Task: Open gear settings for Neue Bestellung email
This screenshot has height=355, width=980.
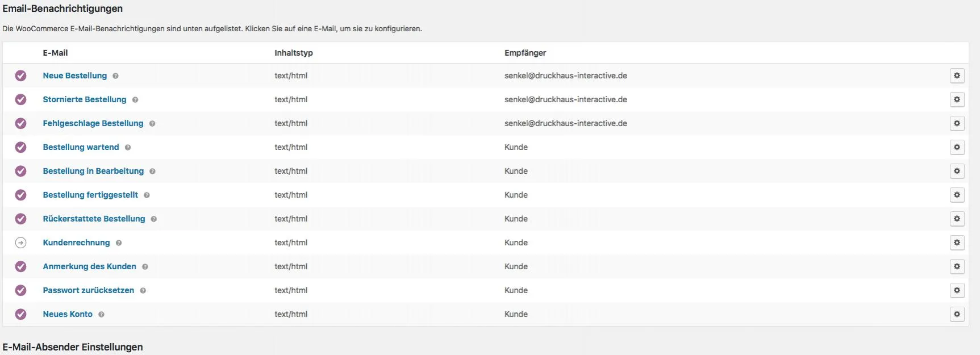Action: coord(957,76)
